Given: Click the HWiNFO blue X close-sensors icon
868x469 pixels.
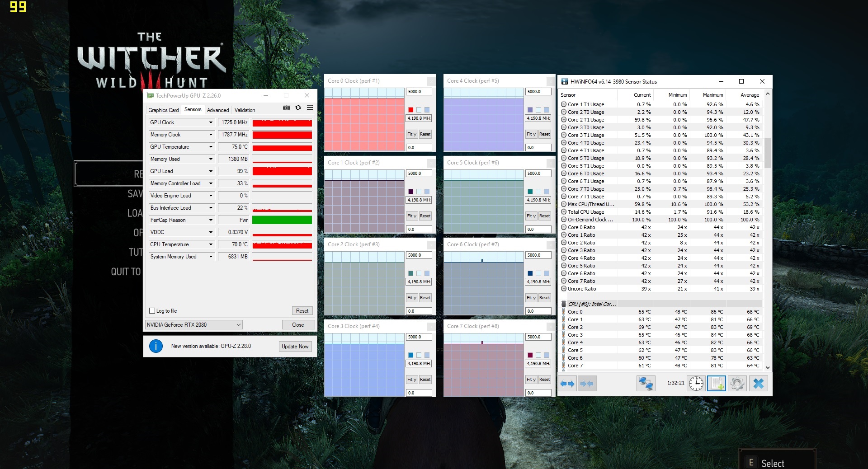Looking at the screenshot, I should coord(758,384).
